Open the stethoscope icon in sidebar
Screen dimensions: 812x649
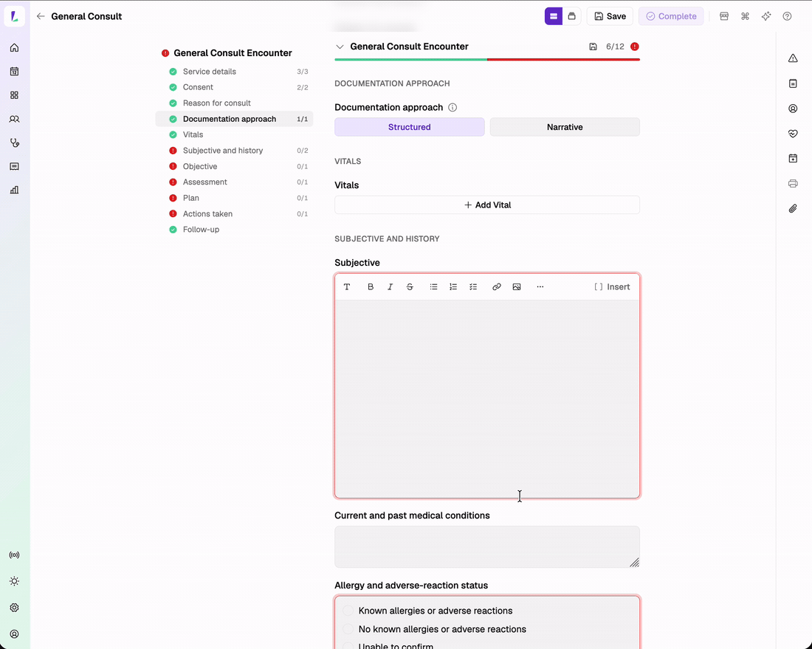tap(15, 142)
